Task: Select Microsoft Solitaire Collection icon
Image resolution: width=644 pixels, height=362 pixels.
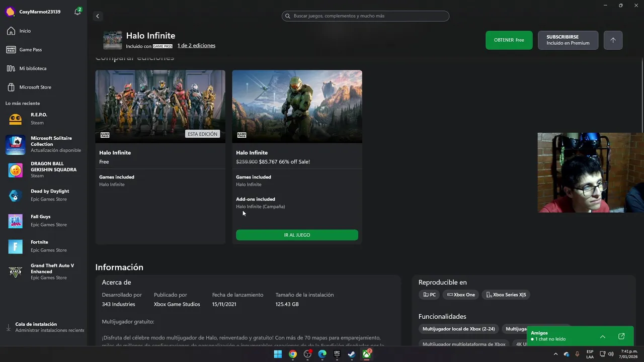Action: 16,145
